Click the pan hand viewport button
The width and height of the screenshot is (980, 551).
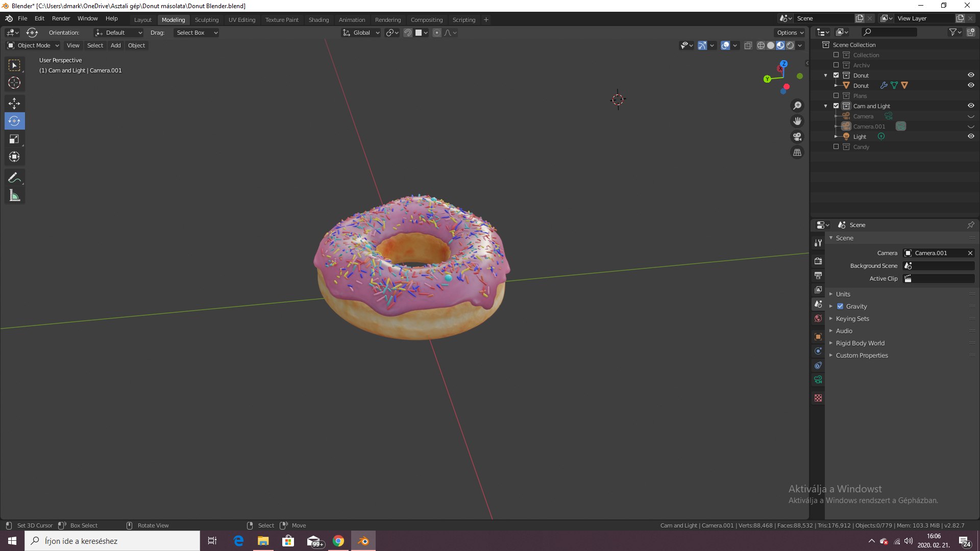(x=797, y=121)
